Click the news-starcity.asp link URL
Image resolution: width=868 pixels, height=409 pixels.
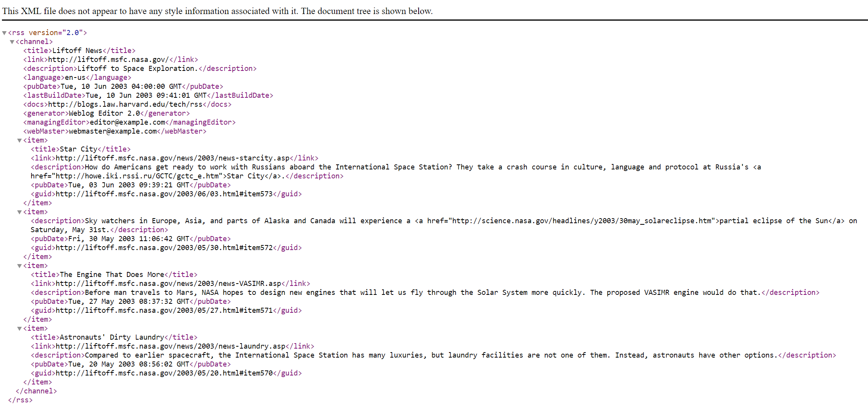click(x=173, y=158)
